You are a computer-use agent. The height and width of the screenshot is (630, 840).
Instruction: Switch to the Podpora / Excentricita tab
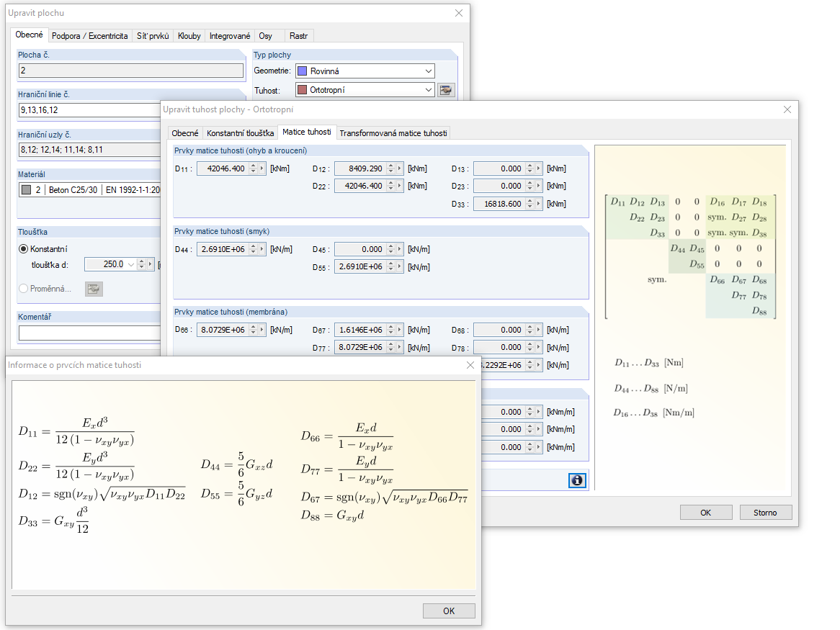[x=89, y=36]
